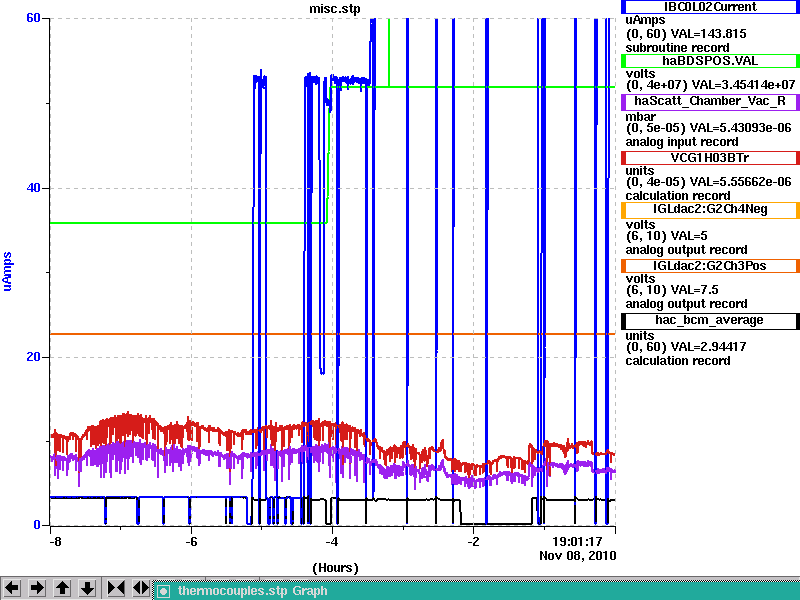Click the VAL=5.43093e-06 reading
Screen dimensions: 800x600
click(740, 128)
